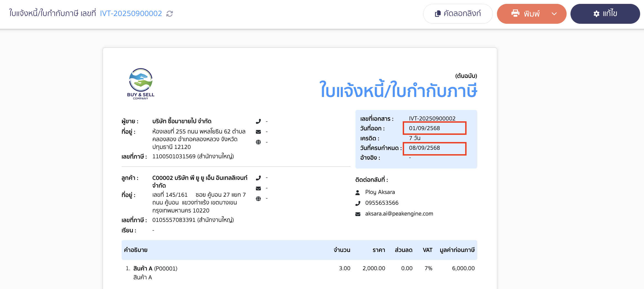Click the ราคา column header
This screenshot has height=289, width=644.
(x=379, y=250)
